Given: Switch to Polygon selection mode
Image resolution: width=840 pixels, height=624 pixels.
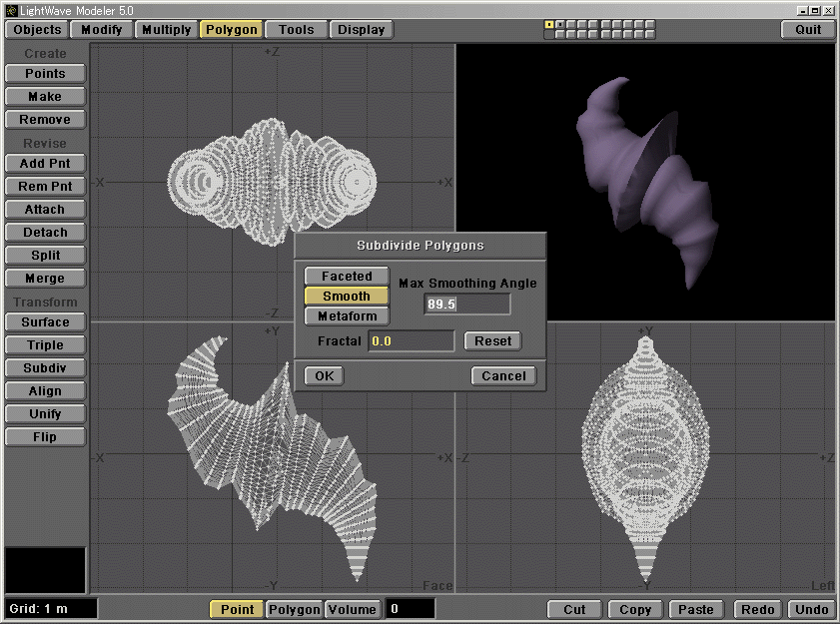Looking at the screenshot, I should [x=293, y=609].
